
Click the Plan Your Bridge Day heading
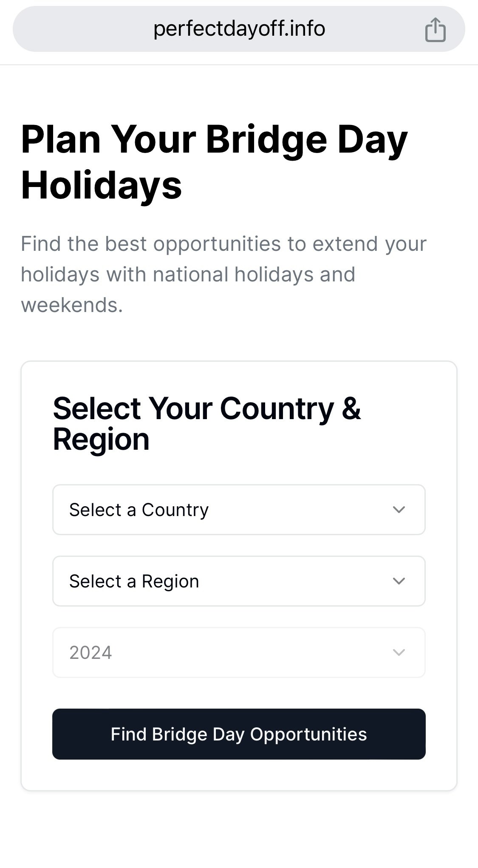pos(214,139)
